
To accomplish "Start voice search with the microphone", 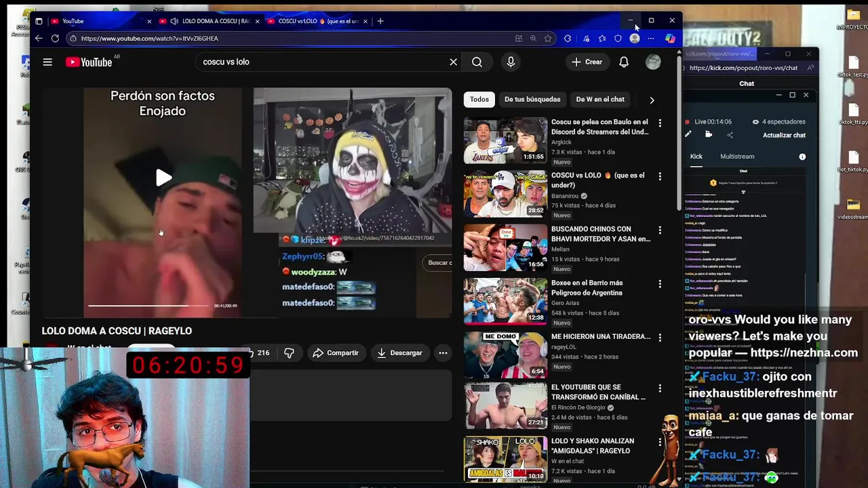I will point(511,62).
